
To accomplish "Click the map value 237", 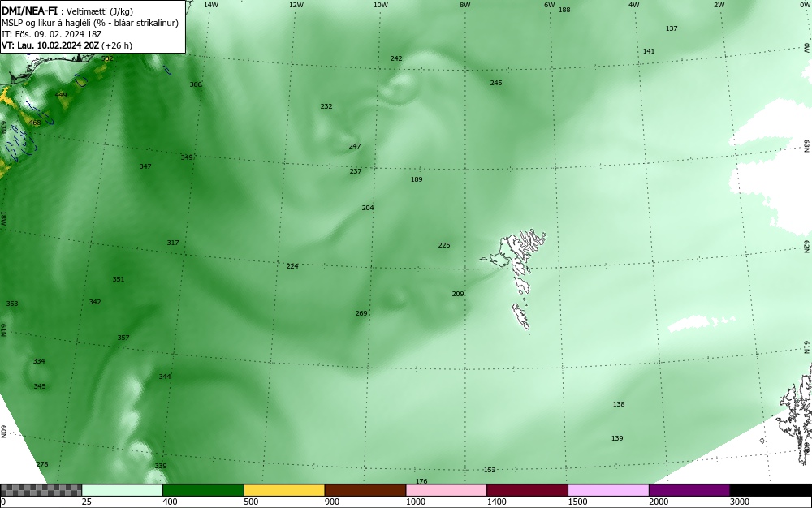I will pyautogui.click(x=356, y=171).
